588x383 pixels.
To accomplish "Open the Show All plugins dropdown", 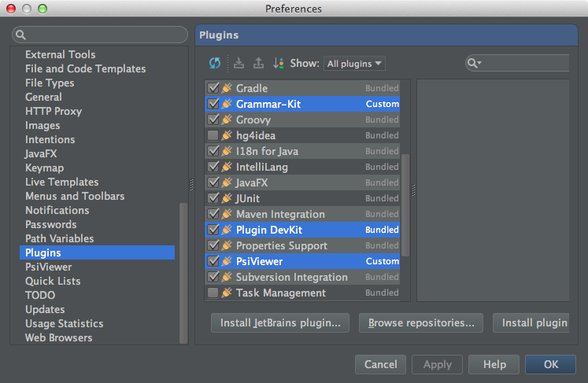I will 354,64.
